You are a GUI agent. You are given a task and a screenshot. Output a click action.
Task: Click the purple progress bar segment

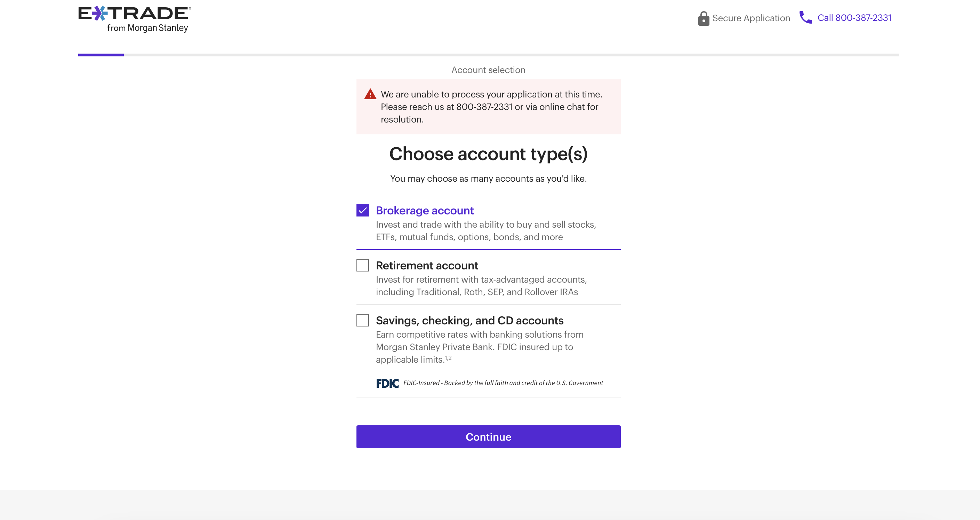click(x=101, y=55)
